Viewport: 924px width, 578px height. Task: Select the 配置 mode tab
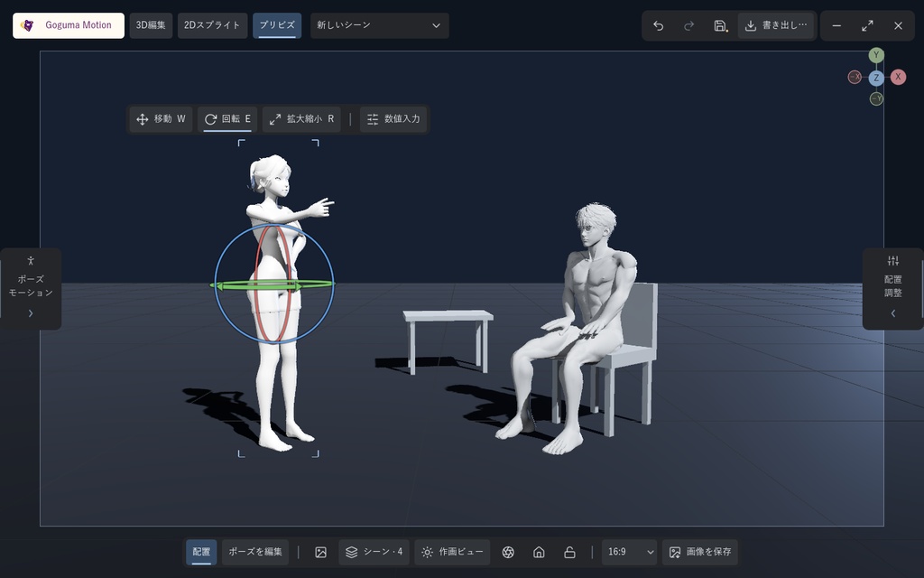[201, 552]
